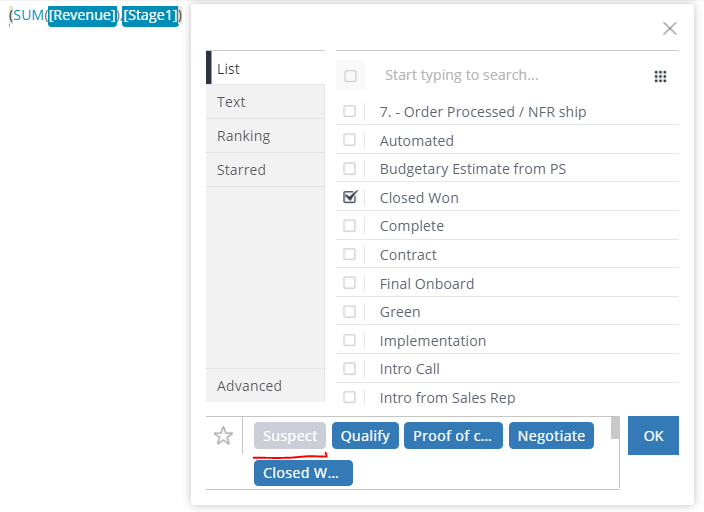This screenshot has width=704, height=512.
Task: Check the Automated checkbox
Action: pyautogui.click(x=349, y=140)
